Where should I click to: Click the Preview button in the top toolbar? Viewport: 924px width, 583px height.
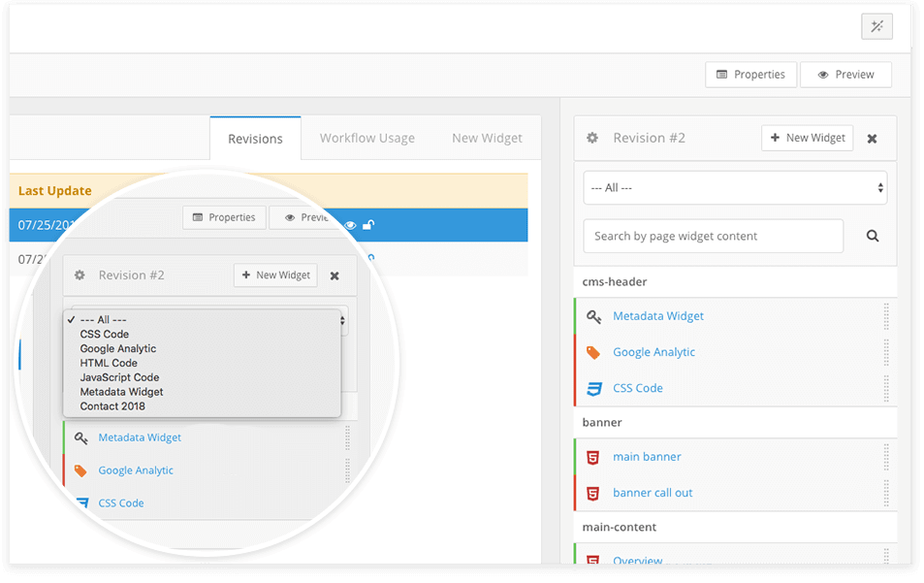pos(845,75)
